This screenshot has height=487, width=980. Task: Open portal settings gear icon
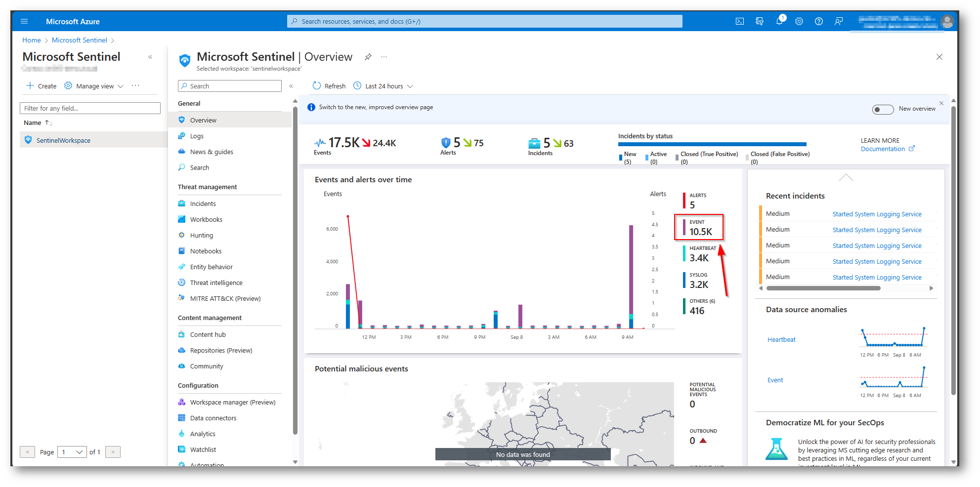pyautogui.click(x=799, y=21)
